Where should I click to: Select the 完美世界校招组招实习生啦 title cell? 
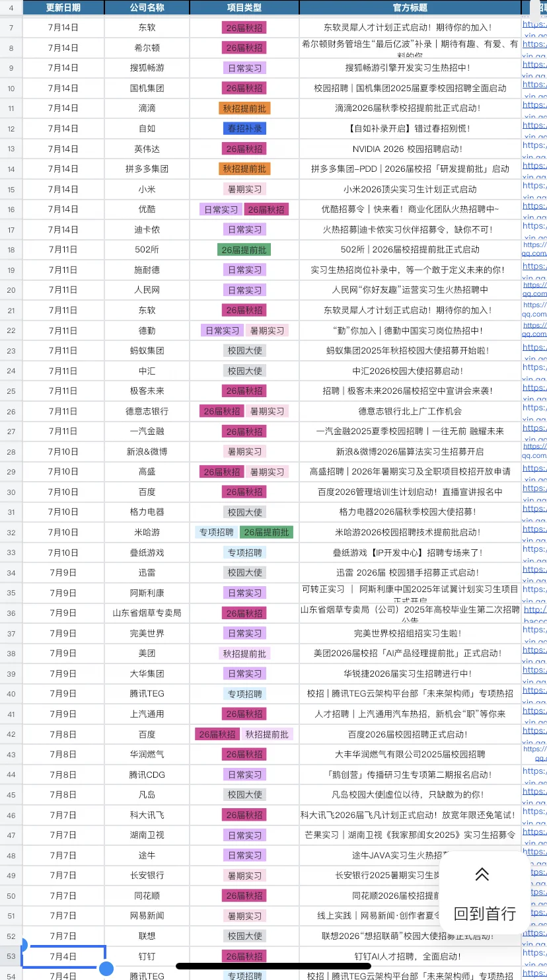[410, 633]
